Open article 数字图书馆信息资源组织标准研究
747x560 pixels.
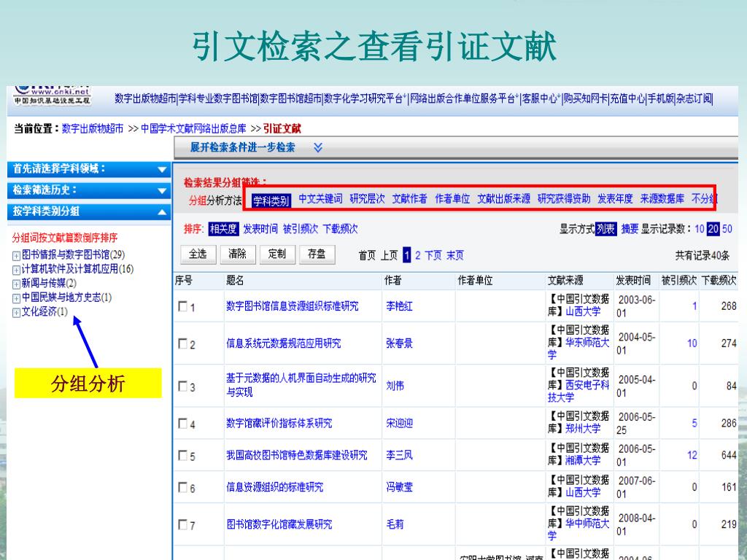pos(292,306)
